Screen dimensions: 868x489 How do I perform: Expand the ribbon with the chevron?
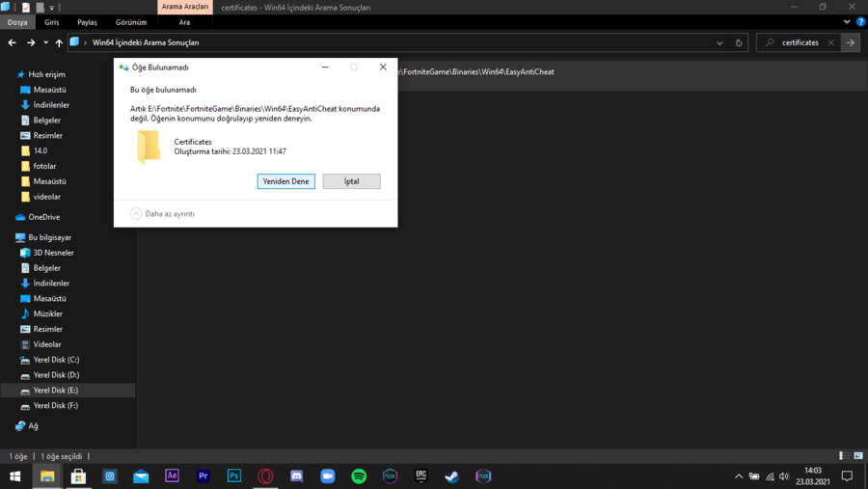point(847,22)
